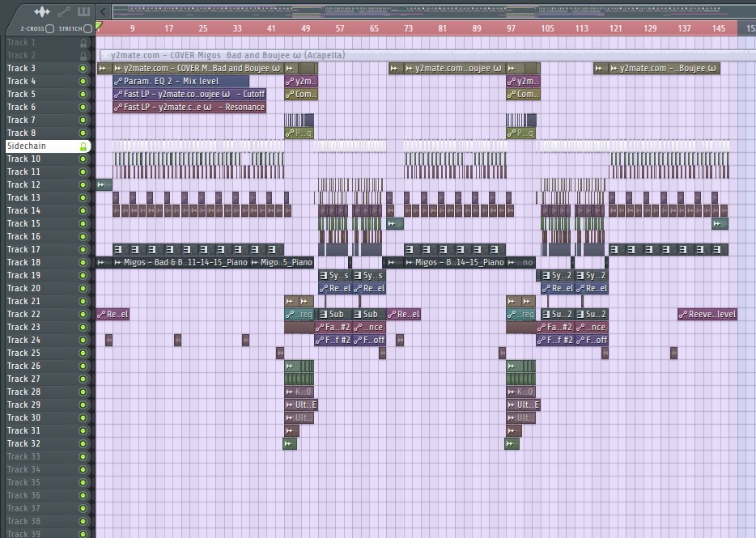Click the back arrow beside the overview

tap(103, 11)
